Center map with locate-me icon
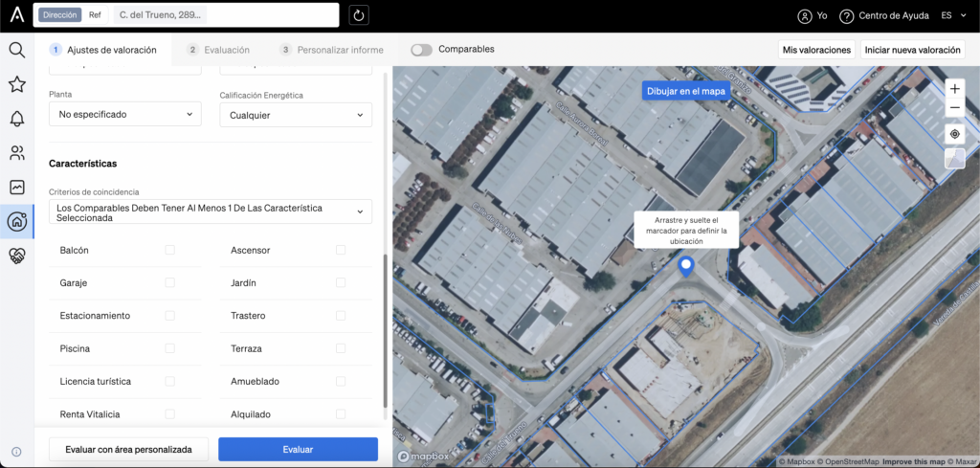Viewport: 980px width, 468px height. [x=954, y=134]
